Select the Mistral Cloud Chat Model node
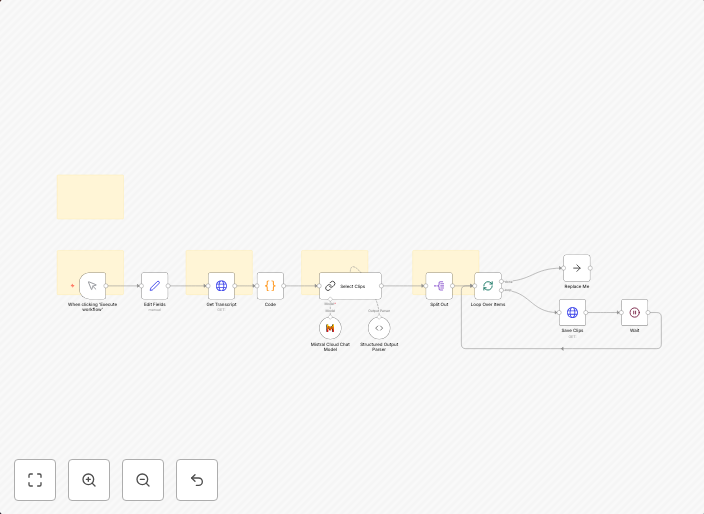This screenshot has width=704, height=514. pos(330,328)
